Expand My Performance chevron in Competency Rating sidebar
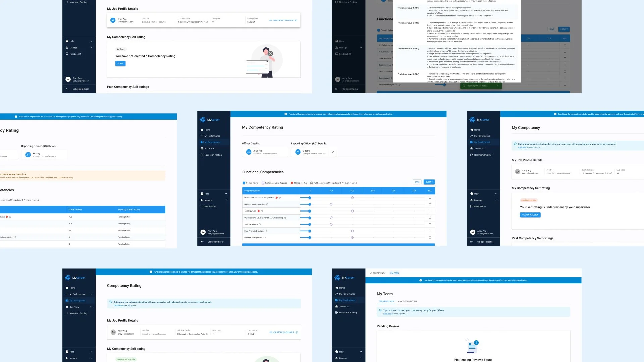 91,294
